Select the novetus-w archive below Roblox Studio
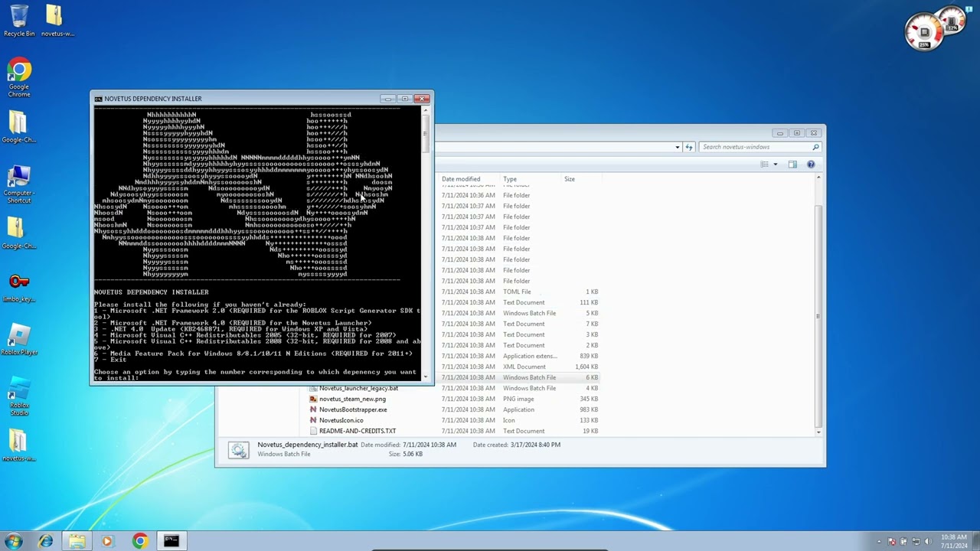 pos(19,446)
